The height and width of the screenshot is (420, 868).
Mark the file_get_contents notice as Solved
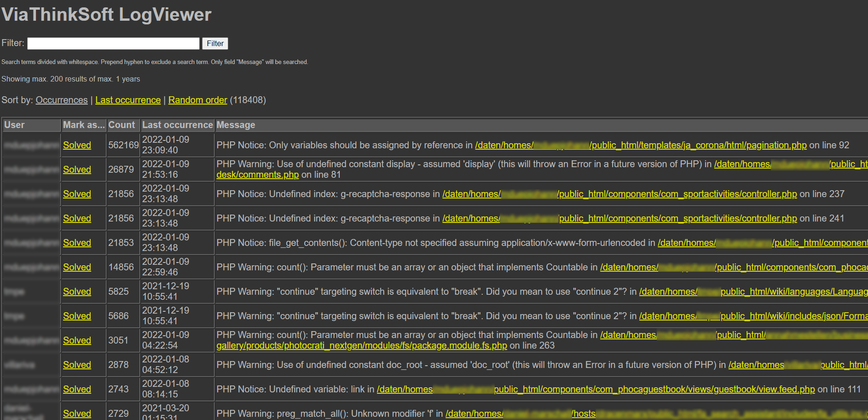[77, 243]
